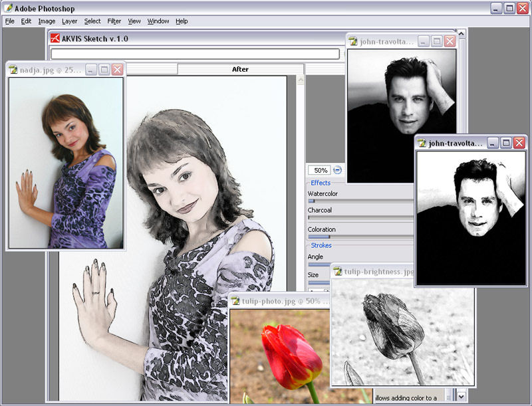532x406 pixels.
Task: Open the View menu
Action: click(x=134, y=21)
